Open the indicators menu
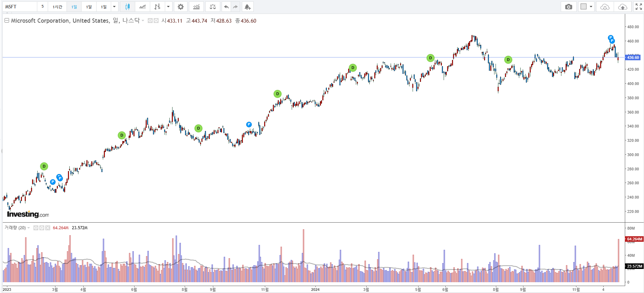This screenshot has width=644, height=293. tap(197, 7)
